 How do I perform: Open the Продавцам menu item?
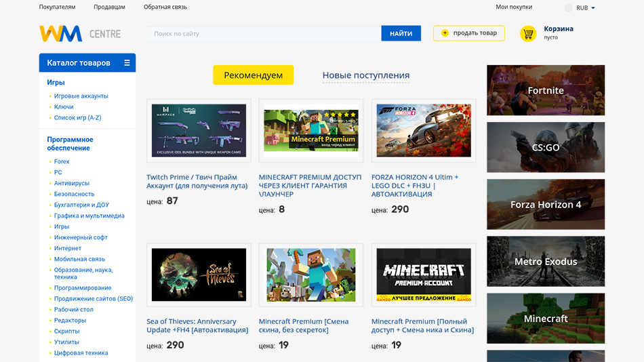pos(109,7)
